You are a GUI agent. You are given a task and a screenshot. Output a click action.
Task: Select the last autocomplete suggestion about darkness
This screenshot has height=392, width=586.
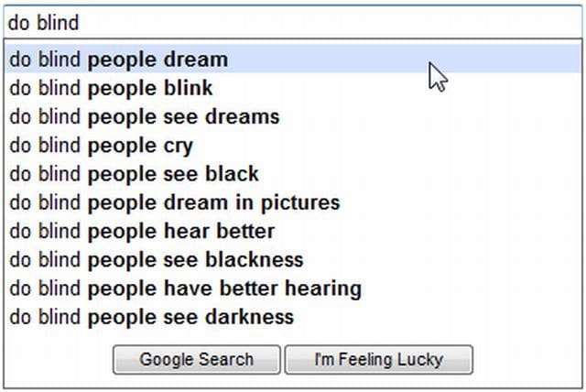point(152,318)
